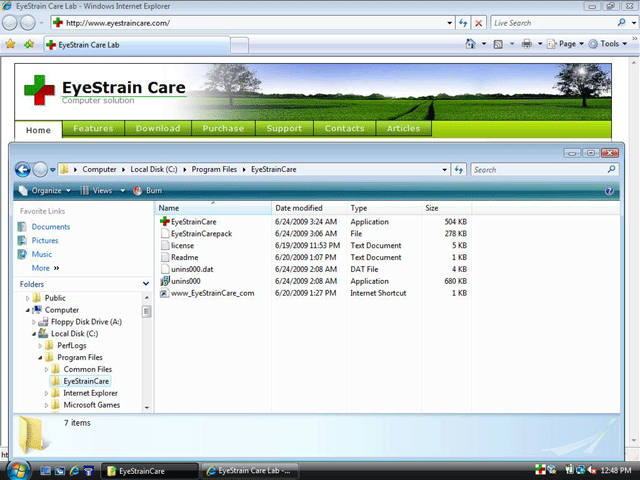Open the IE address bar dropdown
This screenshot has width=640, height=480.
[449, 23]
